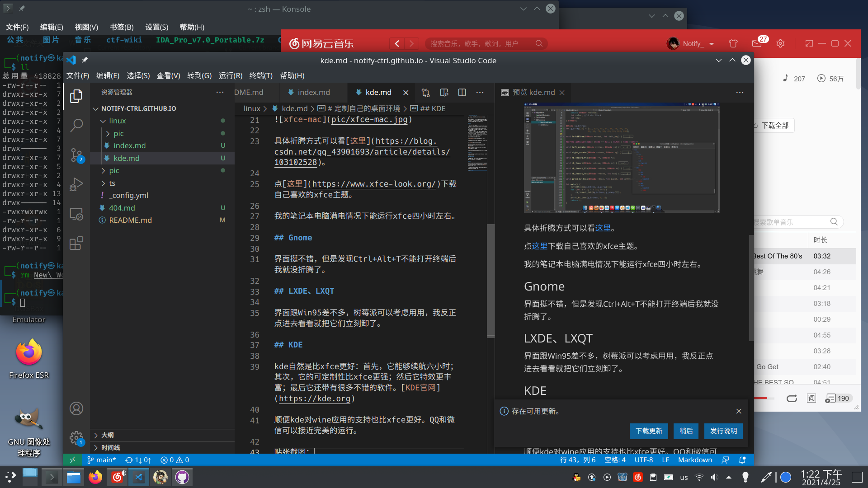The height and width of the screenshot is (488, 868).
Task: Open Explorer view in VS Code activity bar
Action: (x=76, y=96)
